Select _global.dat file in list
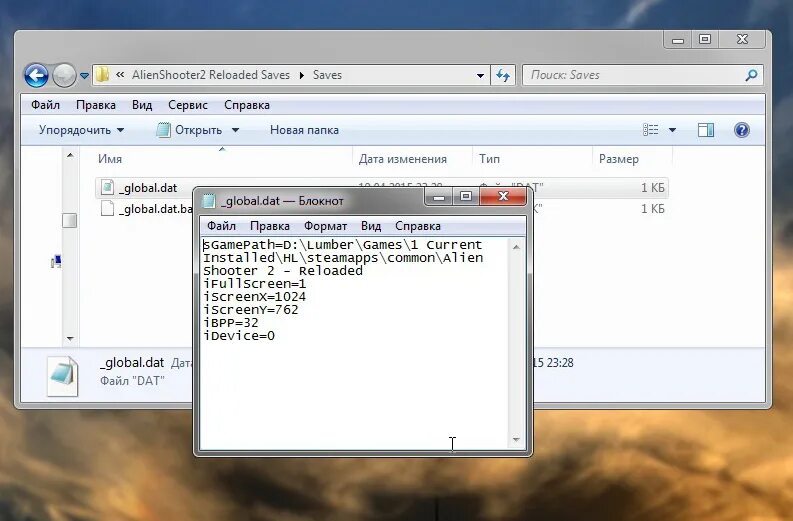Screen dimensions: 793x521 (x=148, y=188)
